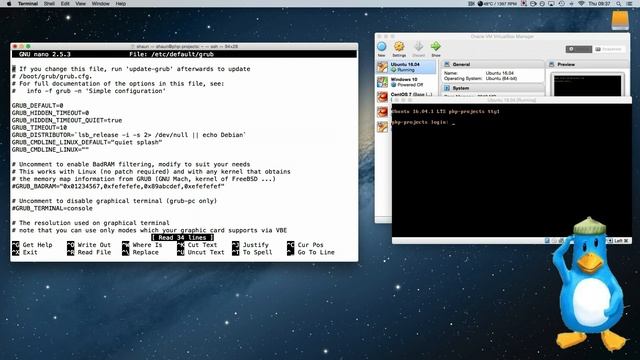640x360 pixels.
Task: Click the Ubuntu 16.04 VM icon in list
Action: 382,67
